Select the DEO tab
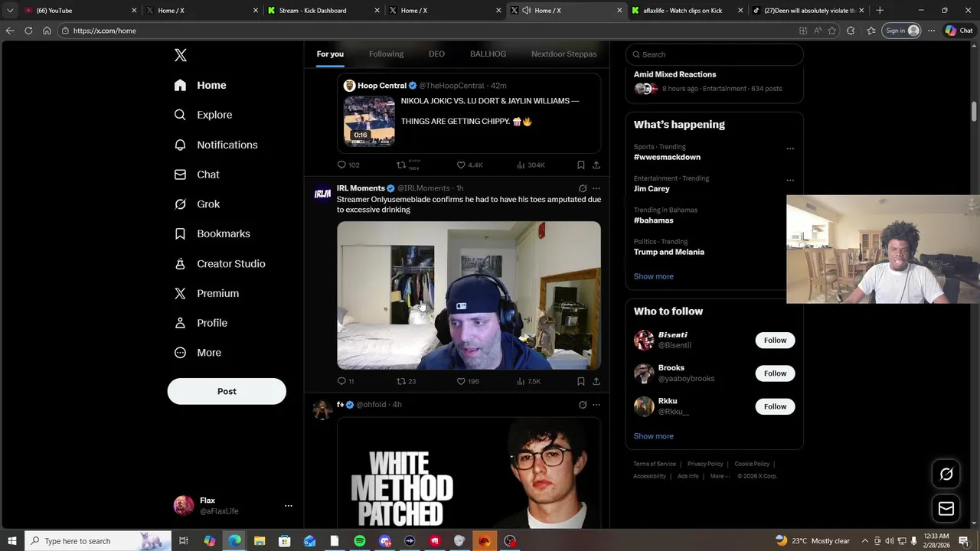980x551 pixels. point(436,54)
